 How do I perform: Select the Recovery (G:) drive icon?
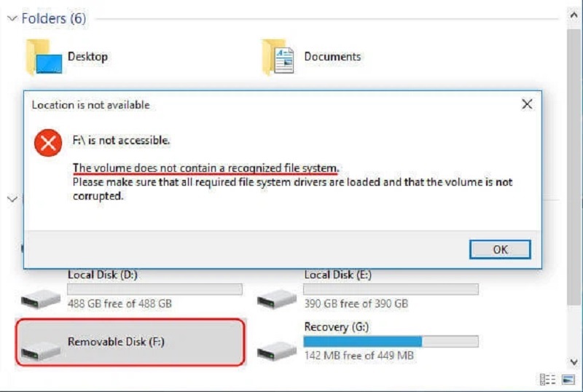(277, 350)
